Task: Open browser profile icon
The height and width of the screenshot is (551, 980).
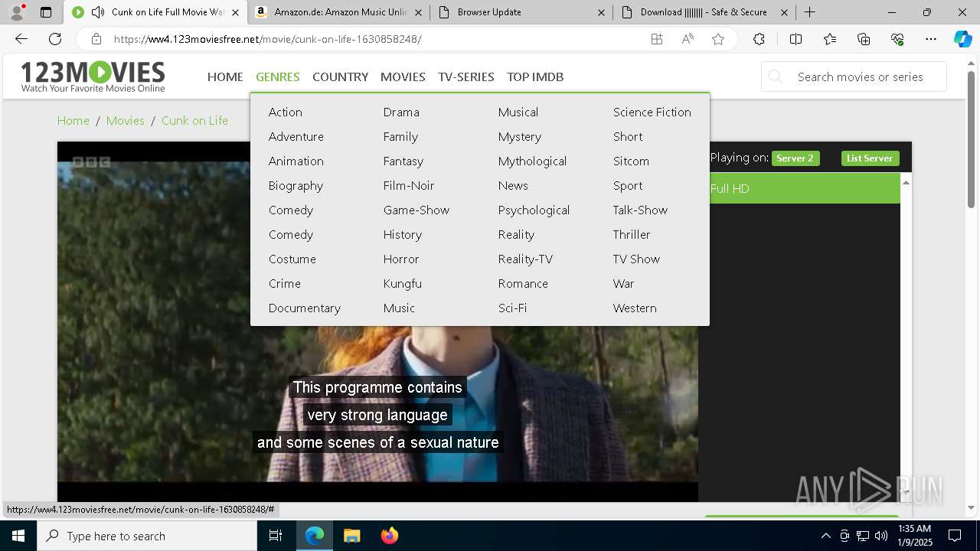Action: point(17,12)
